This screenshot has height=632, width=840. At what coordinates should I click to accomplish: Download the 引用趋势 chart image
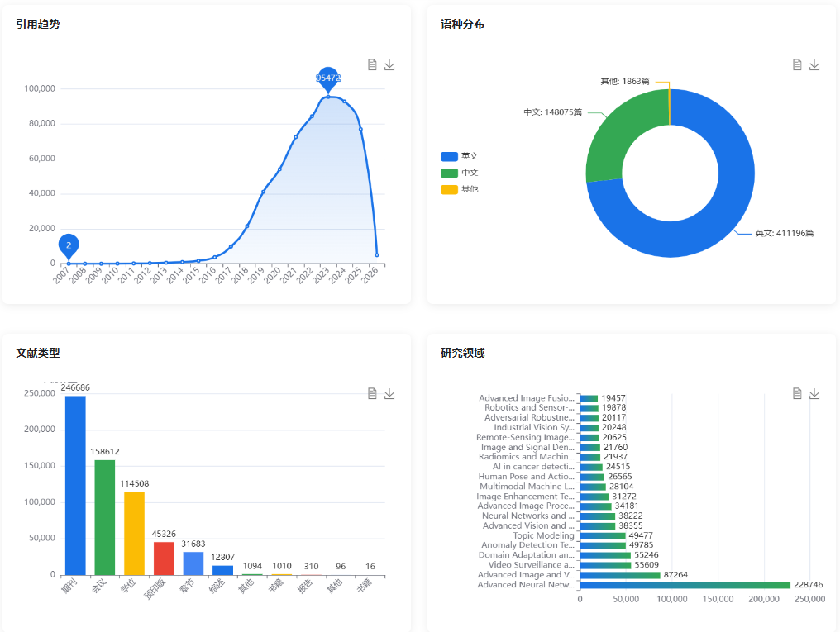pyautogui.click(x=389, y=65)
